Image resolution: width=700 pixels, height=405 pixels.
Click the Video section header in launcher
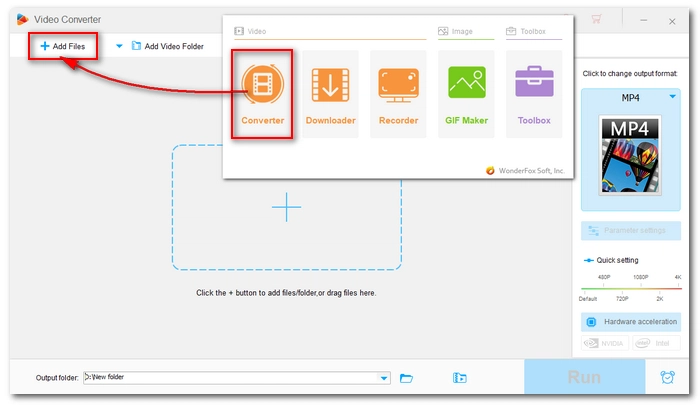pos(250,31)
